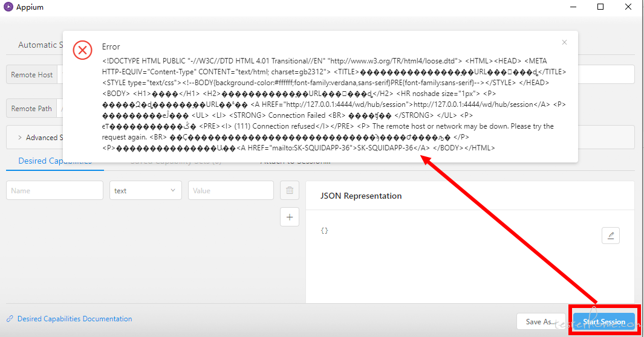Edit raw JSON with the pencil icon

click(611, 236)
